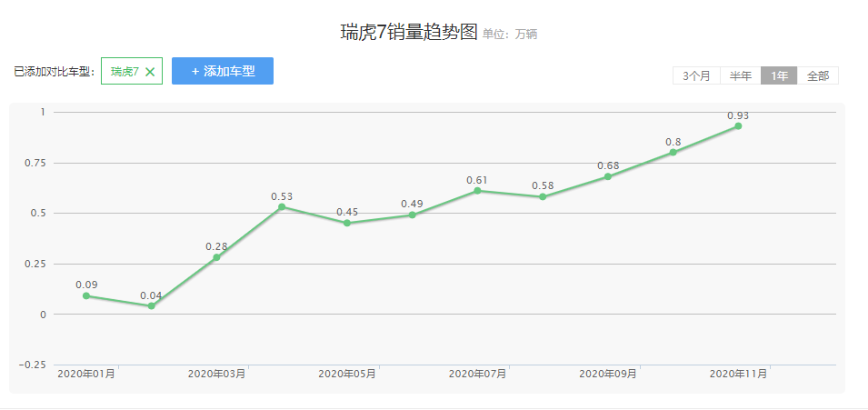Image resolution: width=868 pixels, height=410 pixels.
Task: Click the 0.53 data point marker
Action: click(x=282, y=206)
